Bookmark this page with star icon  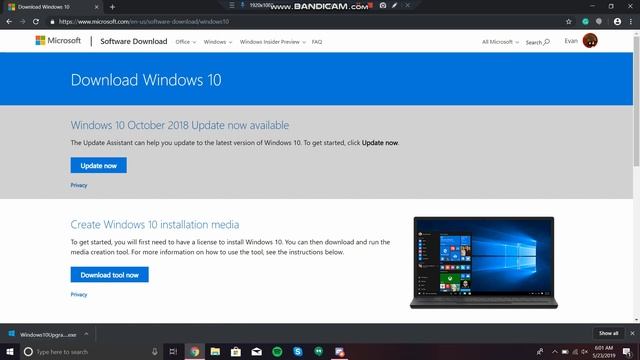tap(569, 22)
